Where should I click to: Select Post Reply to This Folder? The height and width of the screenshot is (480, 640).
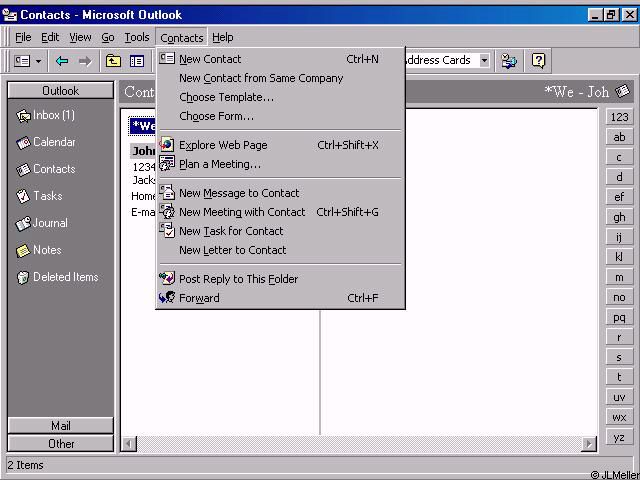click(x=280, y=279)
